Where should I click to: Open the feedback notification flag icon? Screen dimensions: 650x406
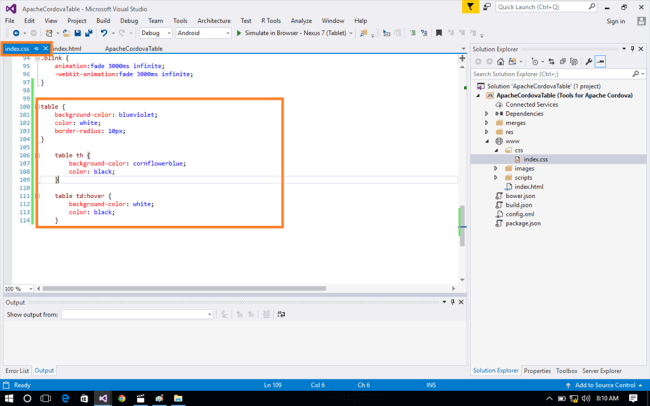(471, 7)
